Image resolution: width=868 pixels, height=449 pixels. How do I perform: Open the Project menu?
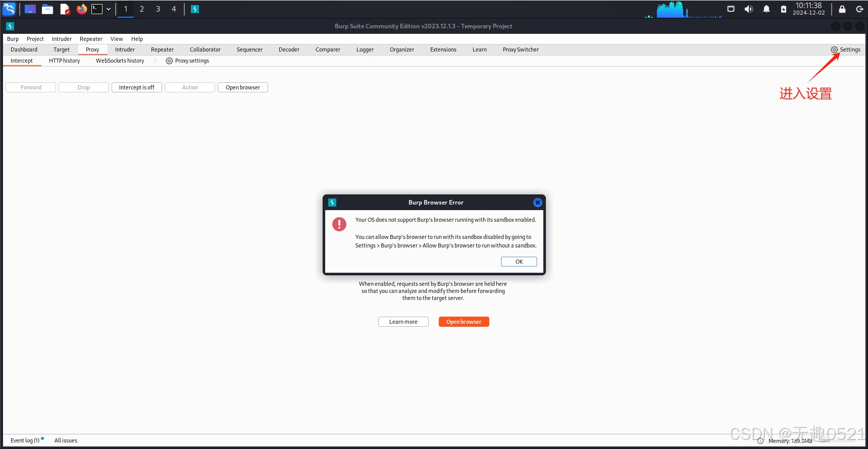click(x=35, y=39)
